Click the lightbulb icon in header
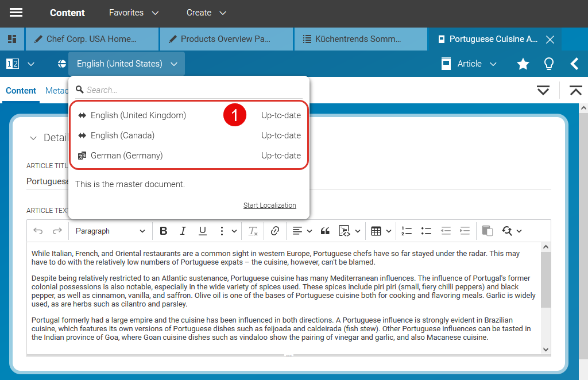Image resolution: width=588 pixels, height=380 pixels. coord(549,64)
